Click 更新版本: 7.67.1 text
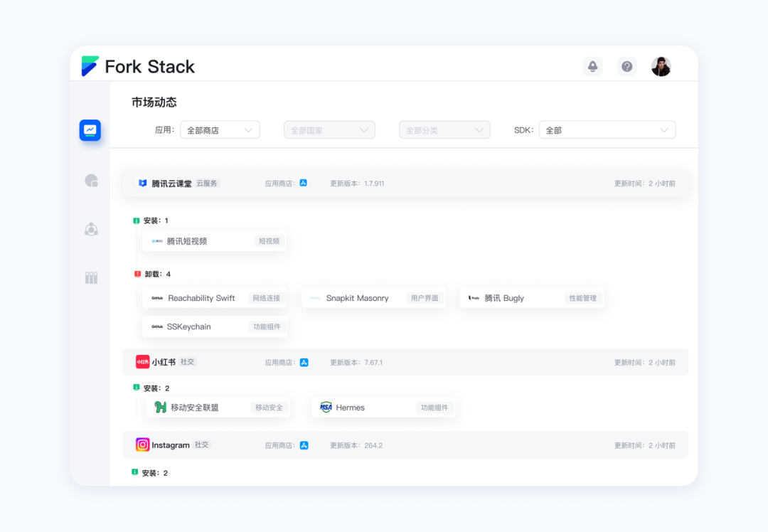This screenshot has width=768, height=532. click(x=356, y=363)
